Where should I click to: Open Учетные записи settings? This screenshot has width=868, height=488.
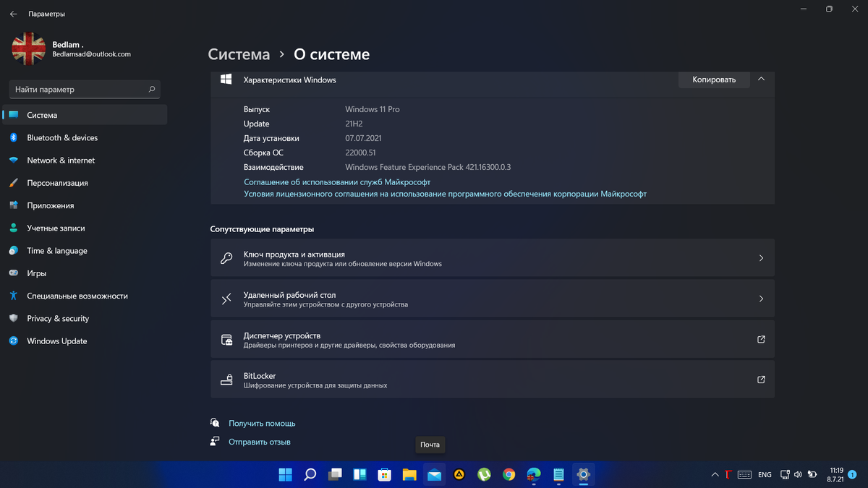(85, 228)
